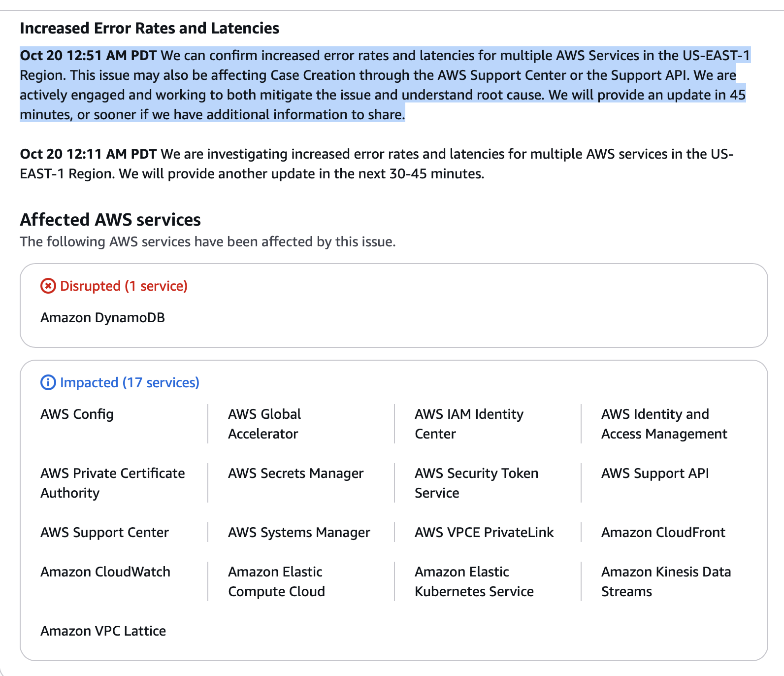Click the Oct 20 12:51 AM PDT timestamp
Screen dimensions: 784x676
[x=88, y=56]
